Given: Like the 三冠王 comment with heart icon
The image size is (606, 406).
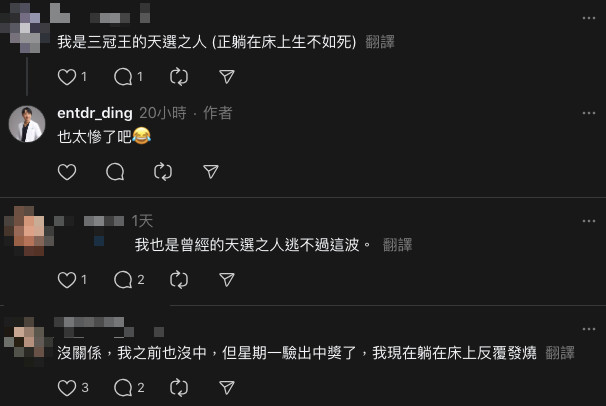Looking at the screenshot, I should point(67,77).
